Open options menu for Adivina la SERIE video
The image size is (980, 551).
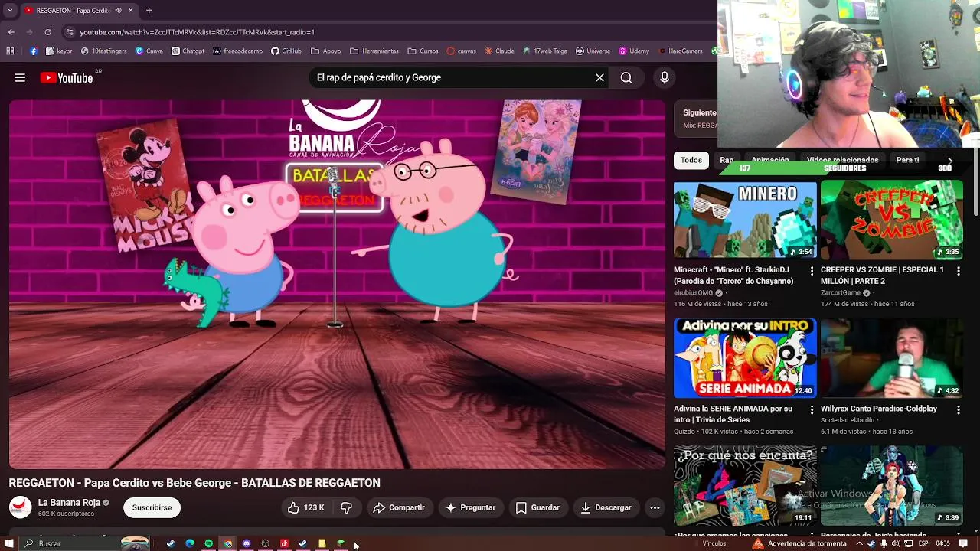pyautogui.click(x=812, y=409)
